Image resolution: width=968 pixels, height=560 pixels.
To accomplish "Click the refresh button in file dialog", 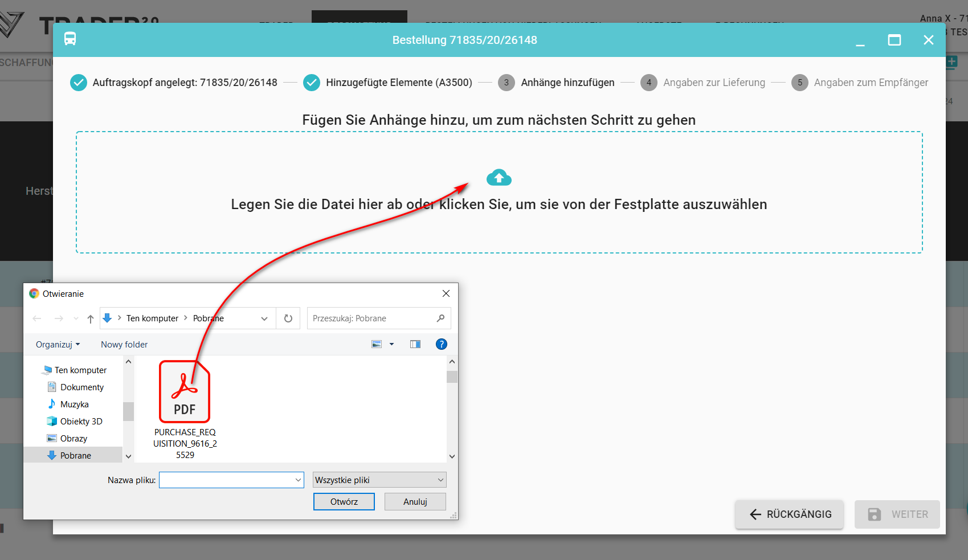I will 288,318.
